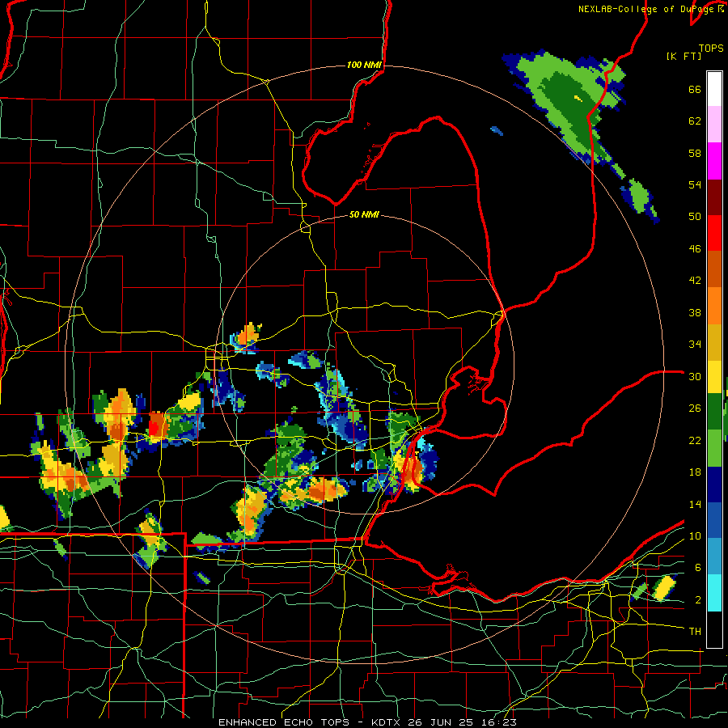Click the 10 legend value

point(695,535)
